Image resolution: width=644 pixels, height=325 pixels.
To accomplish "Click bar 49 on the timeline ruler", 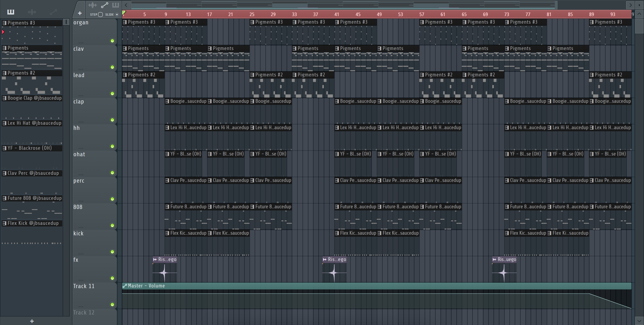I will 379,14.
